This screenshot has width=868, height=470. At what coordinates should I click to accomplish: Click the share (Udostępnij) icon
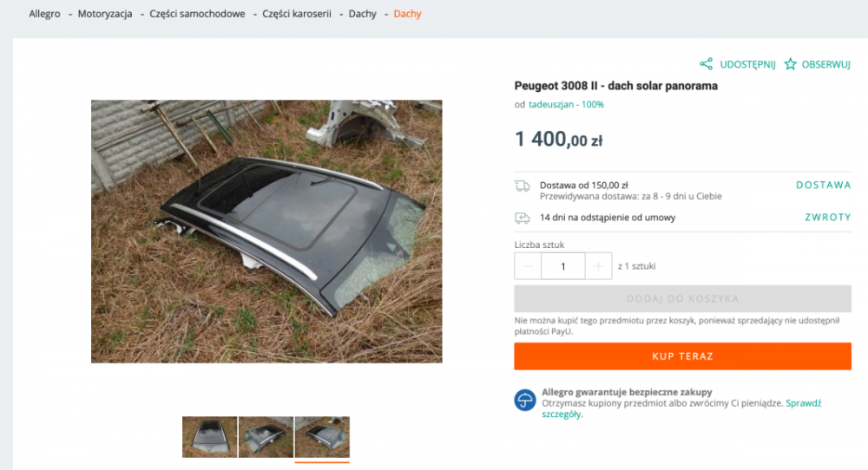(707, 64)
